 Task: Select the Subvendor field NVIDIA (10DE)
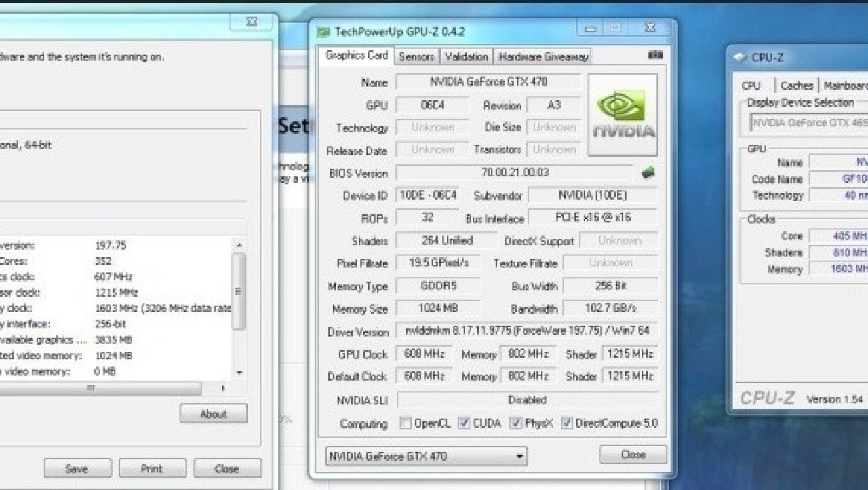pos(593,195)
